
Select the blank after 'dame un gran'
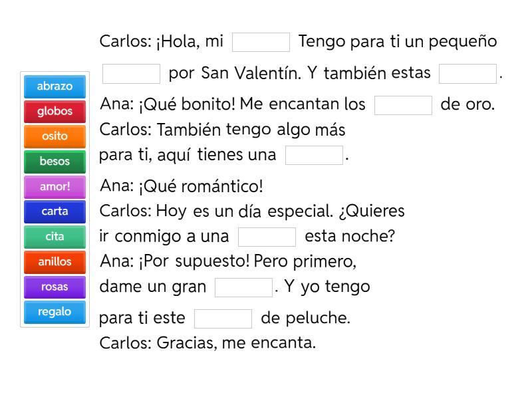pos(243,287)
